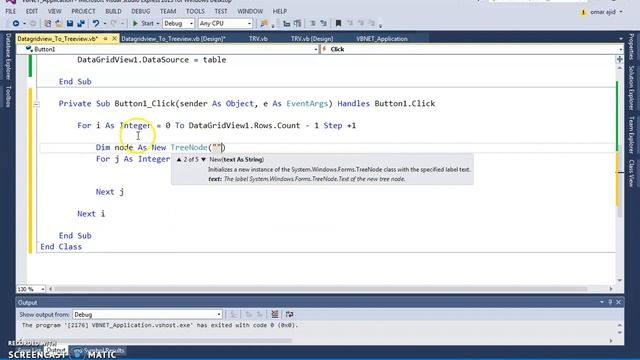Show next TreeNode overload in tooltip
The height and width of the screenshot is (360, 640).
coord(203,160)
